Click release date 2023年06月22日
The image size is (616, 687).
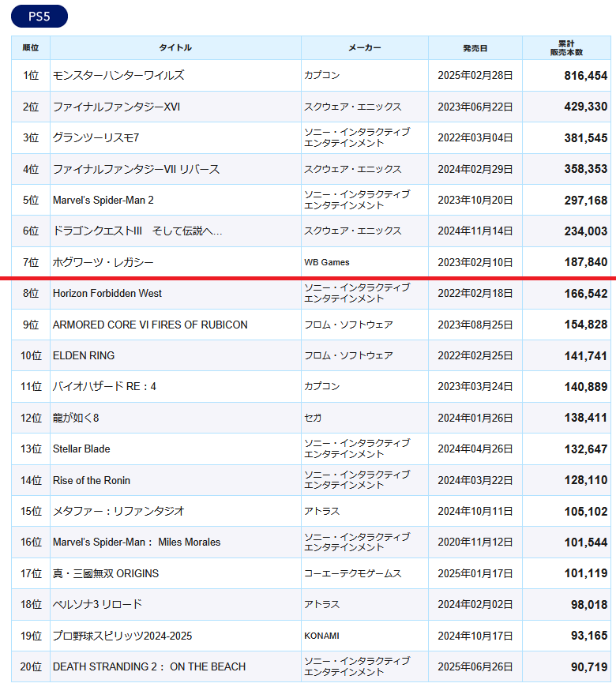475,107
